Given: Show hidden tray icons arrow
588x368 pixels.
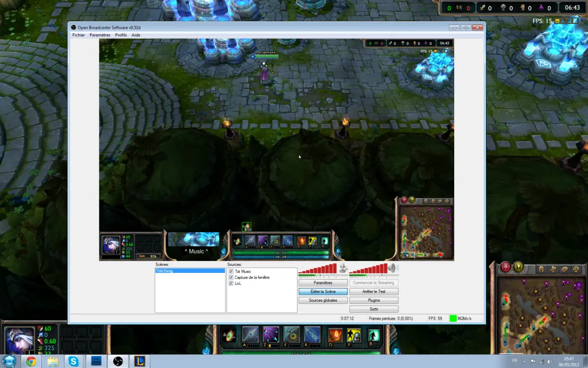Looking at the screenshot, I should point(524,362).
